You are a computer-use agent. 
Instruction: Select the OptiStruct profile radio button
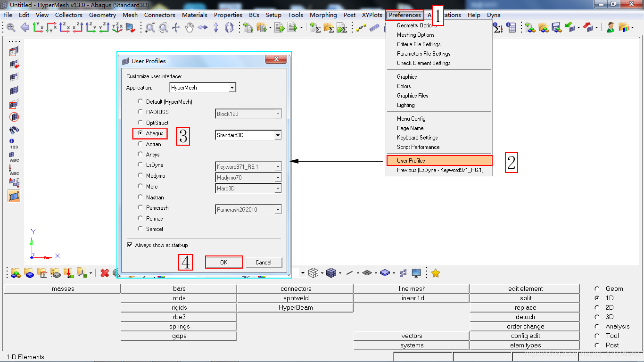tap(140, 123)
